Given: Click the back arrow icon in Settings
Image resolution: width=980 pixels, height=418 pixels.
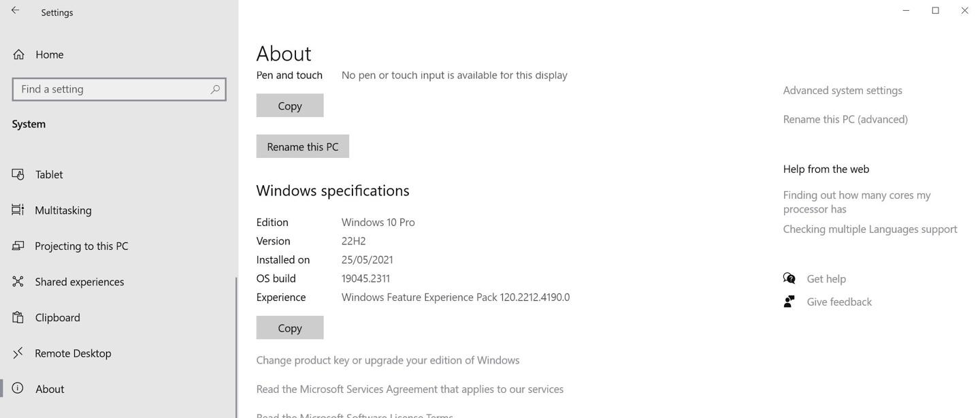Looking at the screenshot, I should point(15,10).
